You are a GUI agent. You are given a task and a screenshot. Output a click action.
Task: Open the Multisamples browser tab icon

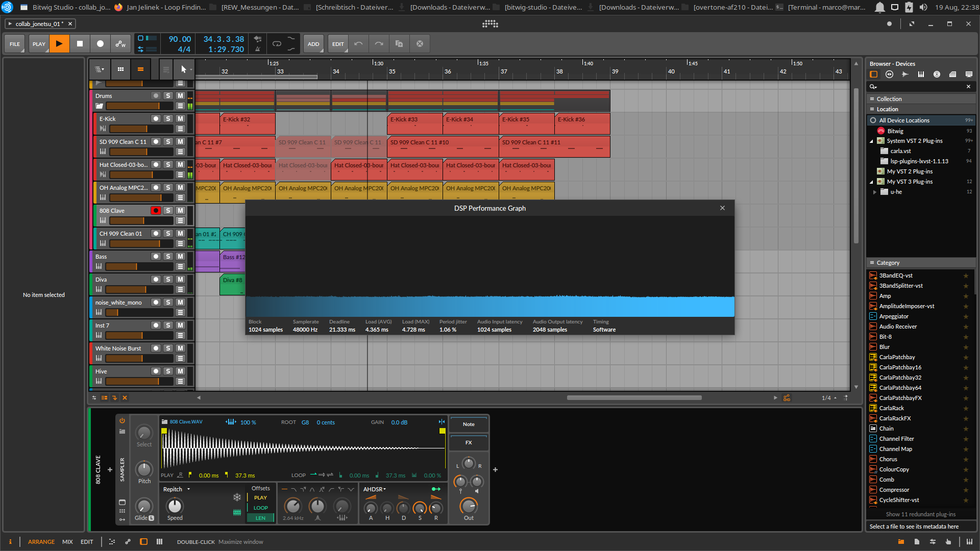(921, 74)
